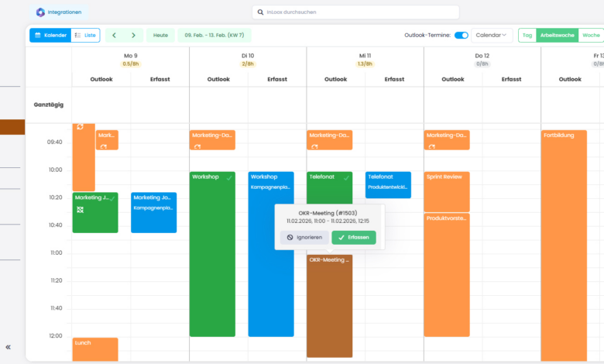This screenshot has height=364, width=604.
Task: Jump to today with Heute button
Action: (x=160, y=35)
